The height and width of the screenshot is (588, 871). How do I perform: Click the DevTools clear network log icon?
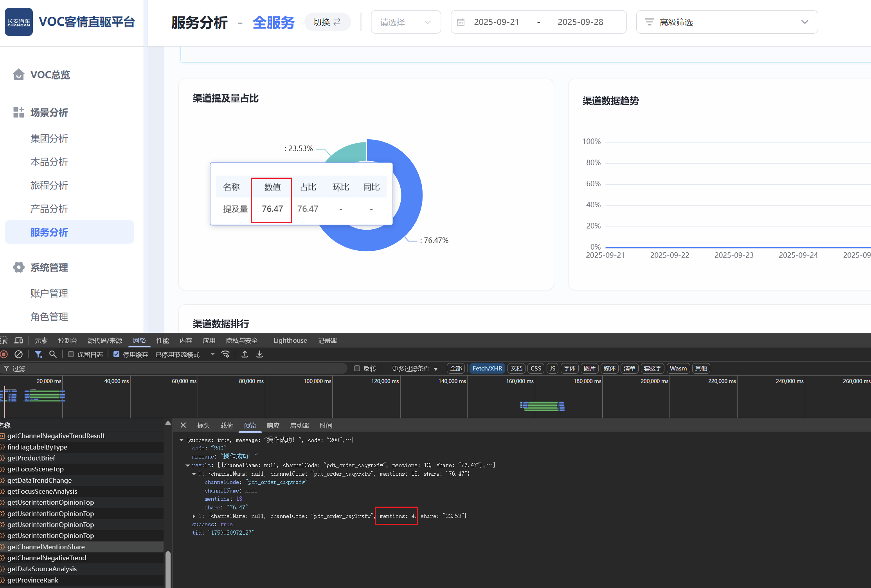tap(18, 354)
